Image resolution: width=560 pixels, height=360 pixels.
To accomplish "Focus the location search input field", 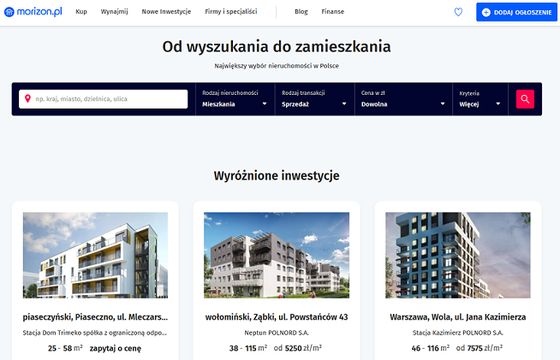I will coord(103,99).
